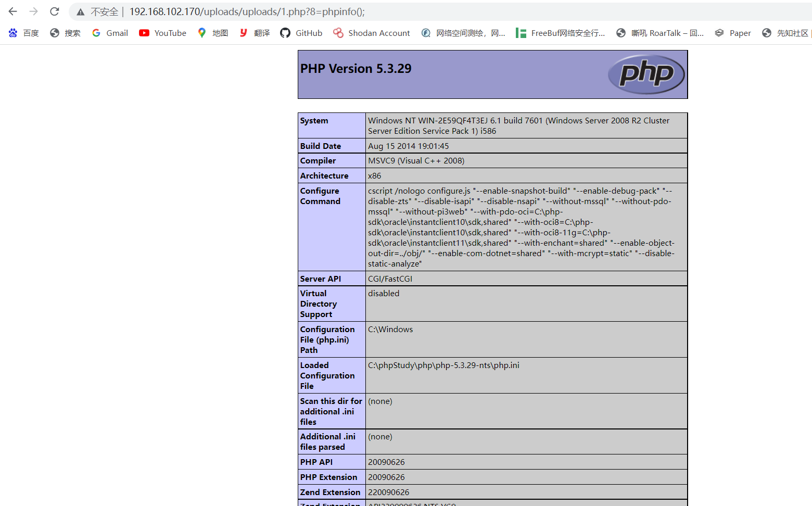Viewport: 812px width, 506px height.
Task: Open the FreeBuf网络安全行 bookmark
Action: point(561,33)
